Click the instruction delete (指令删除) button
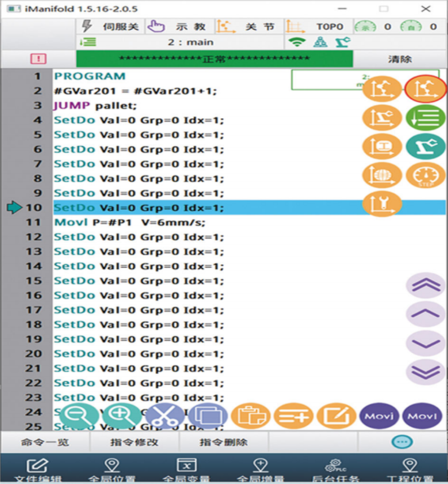 [x=224, y=442]
